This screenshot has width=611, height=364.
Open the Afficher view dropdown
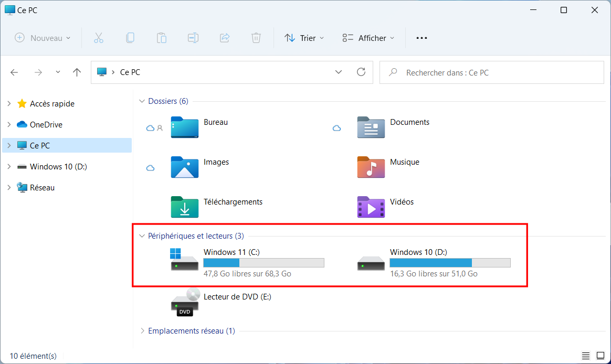(368, 38)
